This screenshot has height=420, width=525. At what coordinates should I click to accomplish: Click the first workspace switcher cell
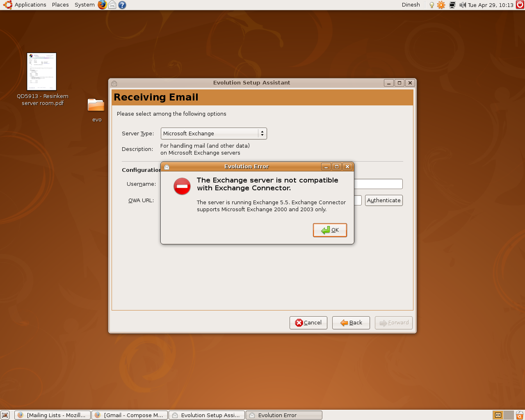pyautogui.click(x=498, y=415)
